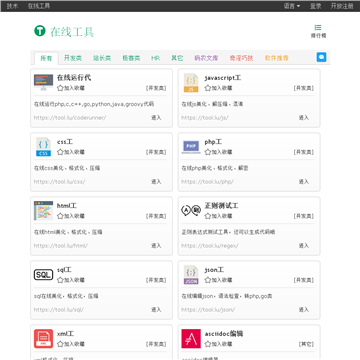Add html tool to favorites
The width and height of the screenshot is (360, 360).
(71, 216)
